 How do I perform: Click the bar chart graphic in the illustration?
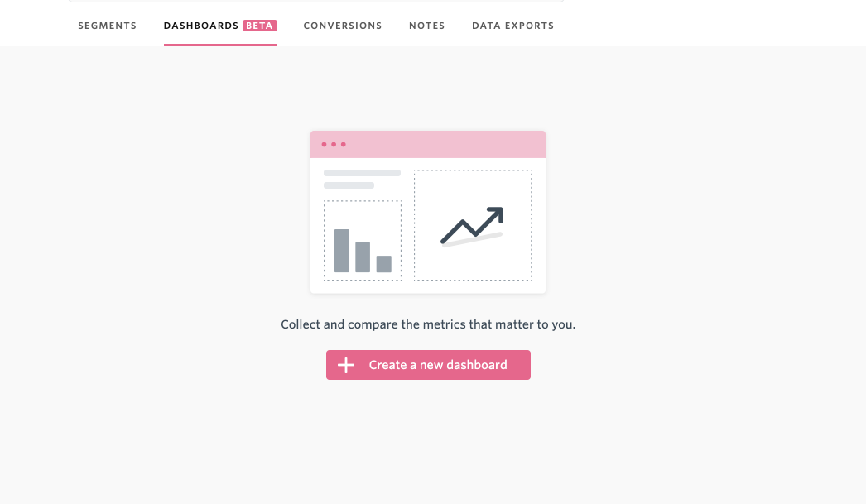(363, 251)
